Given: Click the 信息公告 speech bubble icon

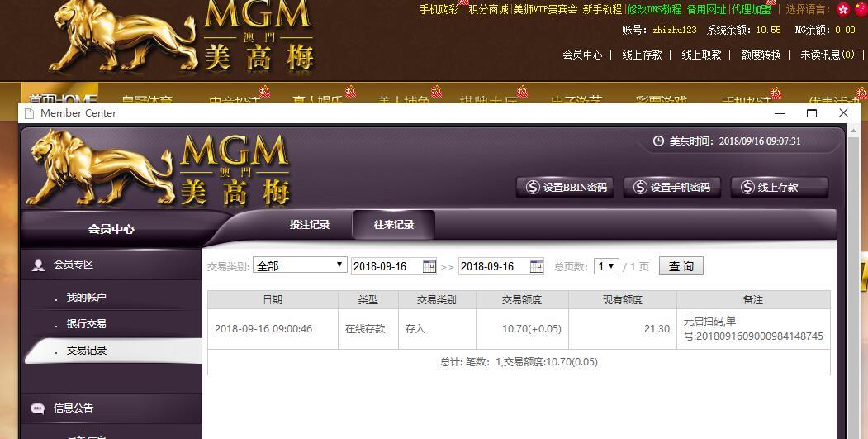Looking at the screenshot, I should [38, 408].
